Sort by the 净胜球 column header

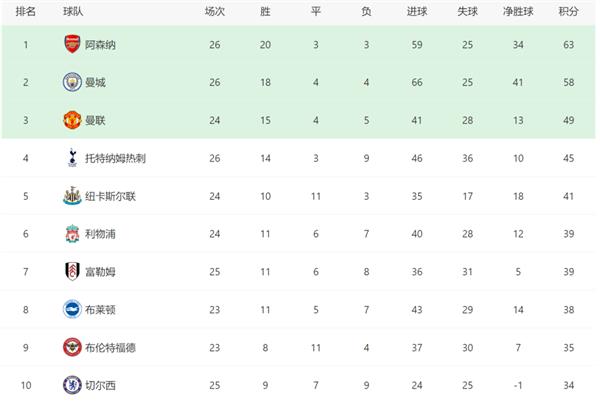(x=518, y=11)
